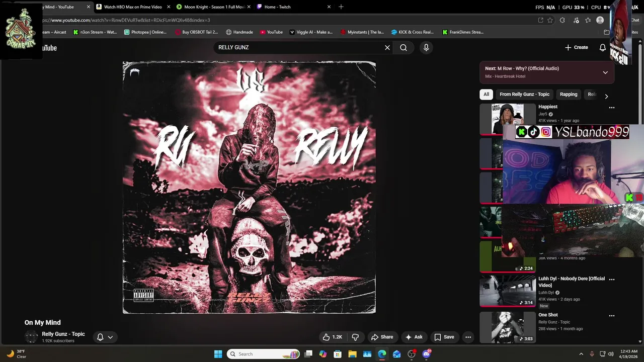Open options menu for Happiest video
Screen dimensions: 644x362
coord(612,107)
